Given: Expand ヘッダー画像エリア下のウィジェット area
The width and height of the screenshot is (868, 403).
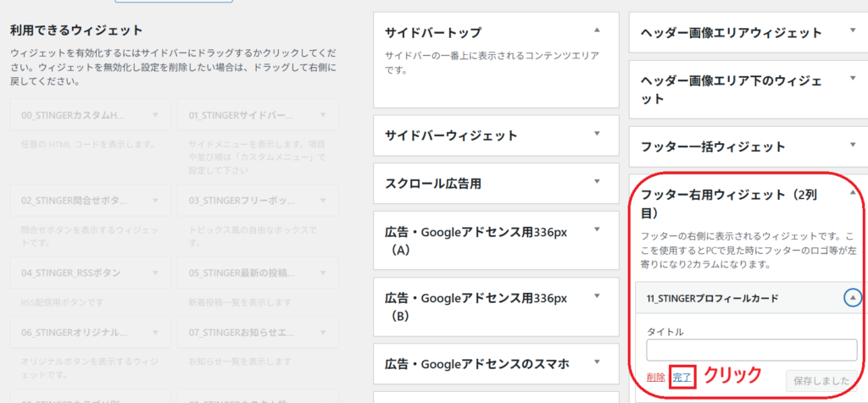Looking at the screenshot, I should [853, 79].
